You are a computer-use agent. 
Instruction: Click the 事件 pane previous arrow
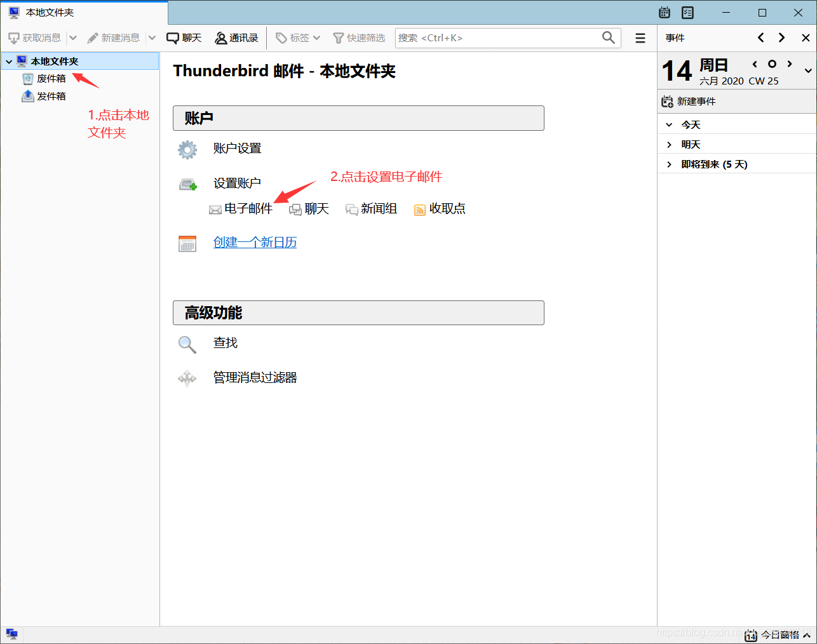point(761,38)
